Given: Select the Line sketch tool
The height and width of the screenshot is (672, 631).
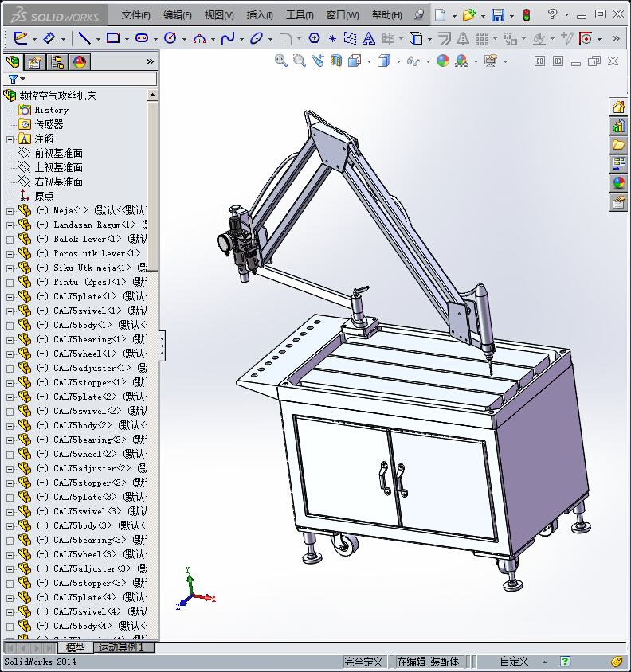Looking at the screenshot, I should [x=84, y=38].
